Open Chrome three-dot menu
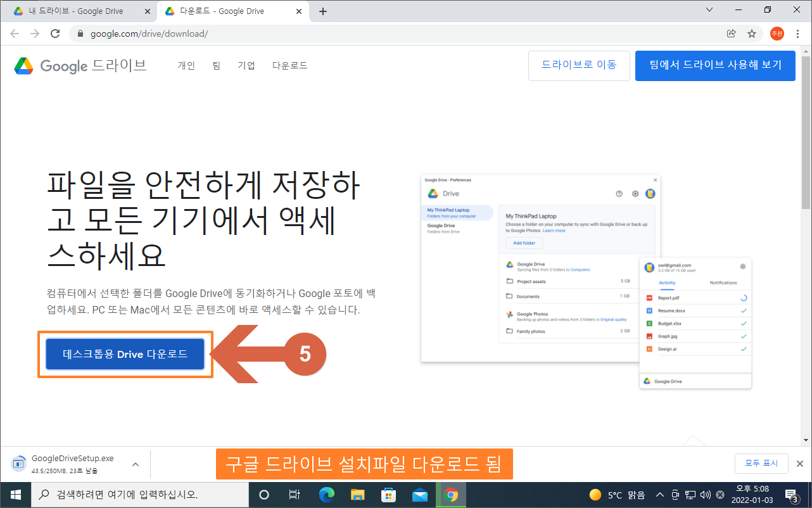Image resolution: width=812 pixels, height=508 pixels. [797, 34]
